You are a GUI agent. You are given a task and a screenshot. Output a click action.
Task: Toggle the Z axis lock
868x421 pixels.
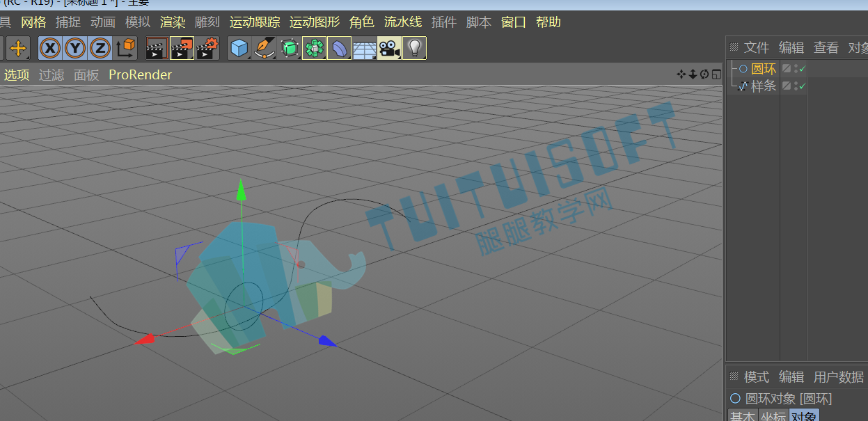pyautogui.click(x=100, y=48)
